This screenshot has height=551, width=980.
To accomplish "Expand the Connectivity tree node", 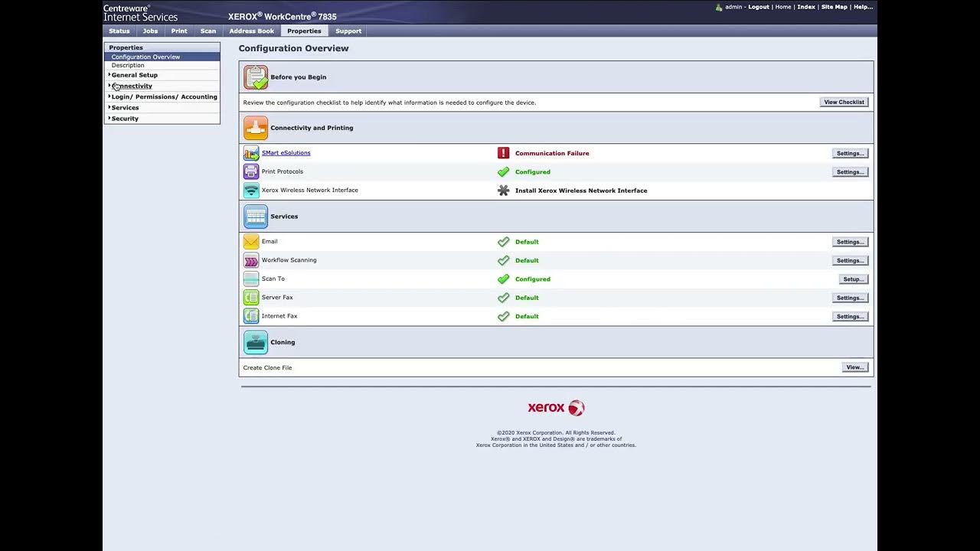I will point(109,86).
